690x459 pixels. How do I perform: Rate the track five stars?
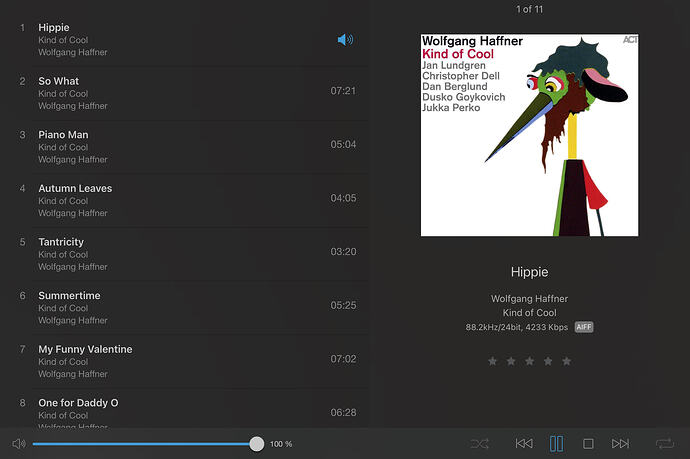[566, 361]
